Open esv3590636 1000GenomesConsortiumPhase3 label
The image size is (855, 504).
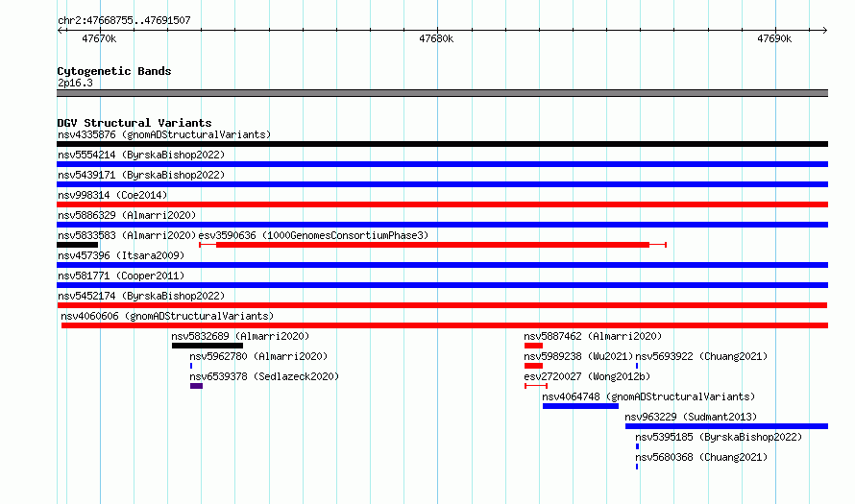[313, 235]
